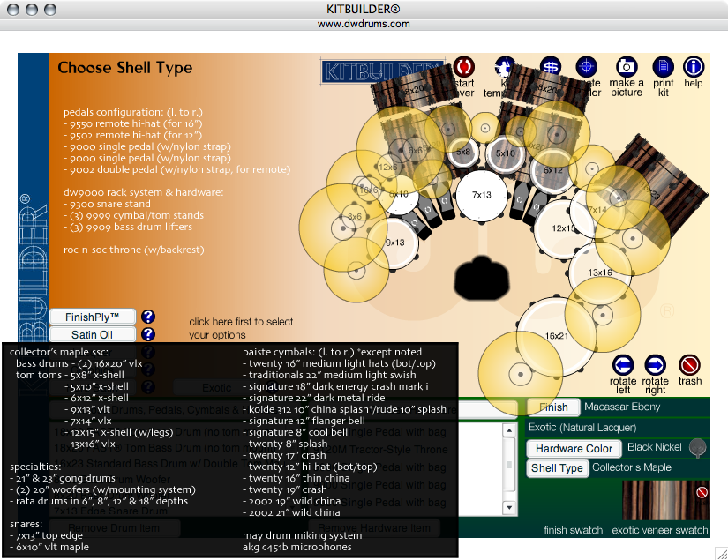Click the Finish button
Viewport: 728px width, 560px height.
tap(553, 407)
